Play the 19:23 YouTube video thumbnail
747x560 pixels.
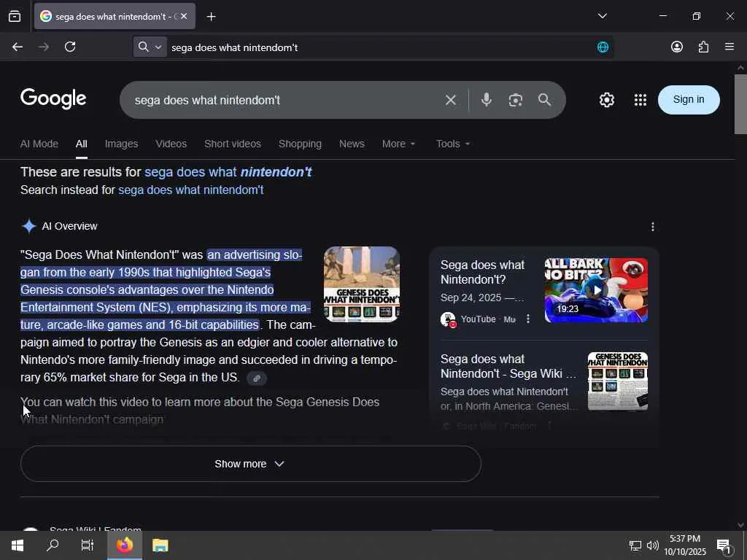tap(596, 290)
